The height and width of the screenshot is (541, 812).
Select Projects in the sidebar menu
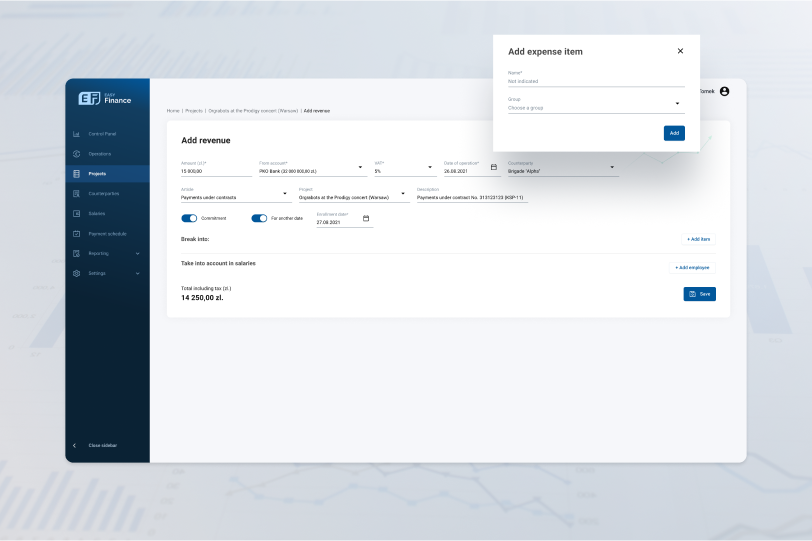[x=97, y=174]
